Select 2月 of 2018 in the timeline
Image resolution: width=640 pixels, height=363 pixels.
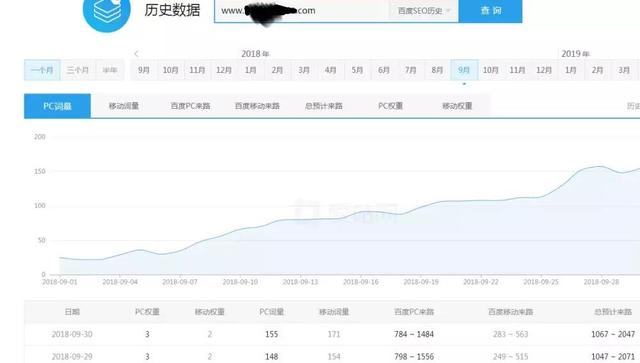click(x=277, y=70)
